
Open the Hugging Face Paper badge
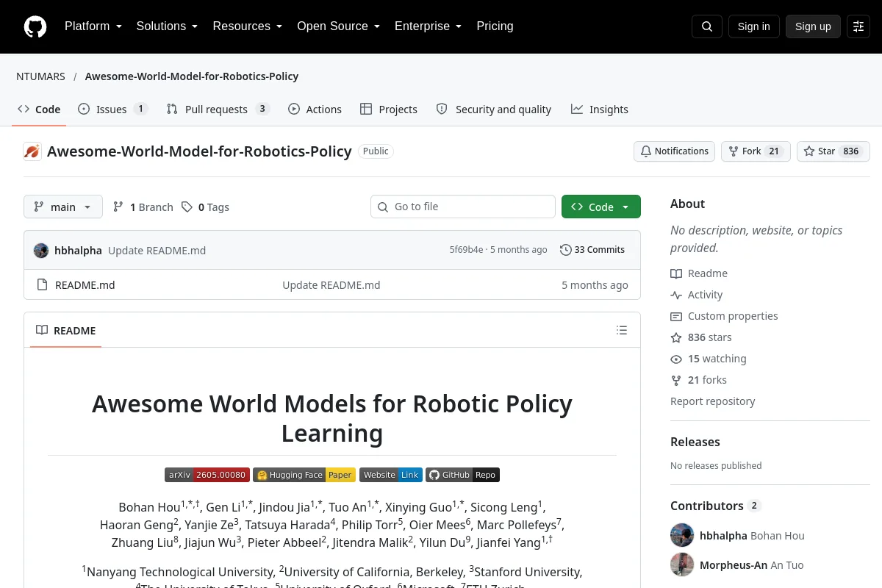(304, 475)
